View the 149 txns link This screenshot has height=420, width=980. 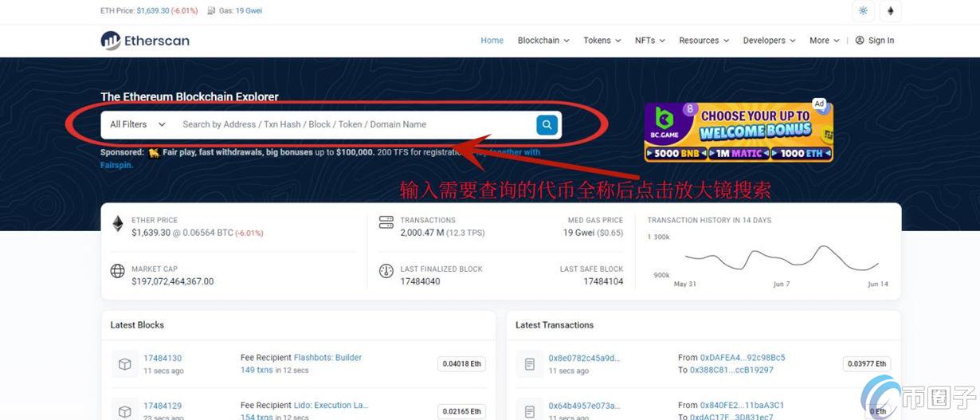[257, 371]
